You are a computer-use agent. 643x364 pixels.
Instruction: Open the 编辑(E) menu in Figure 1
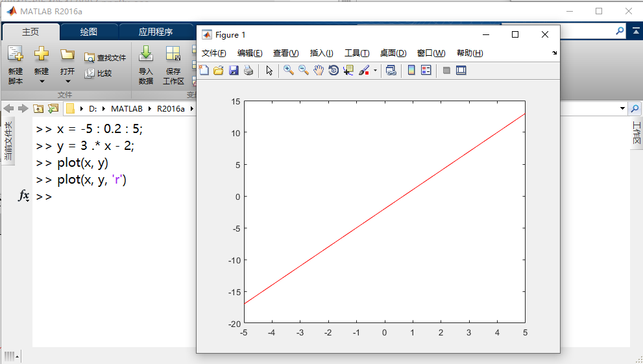[x=250, y=53]
